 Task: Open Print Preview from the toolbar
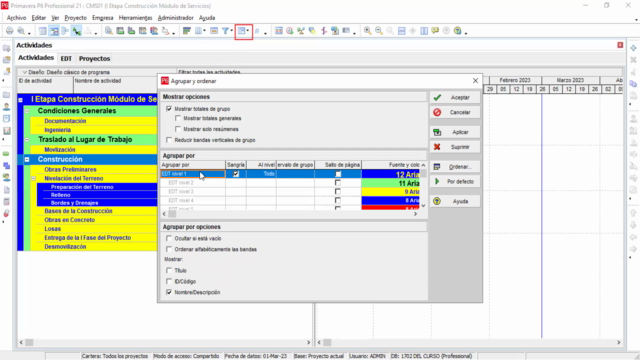[21, 31]
